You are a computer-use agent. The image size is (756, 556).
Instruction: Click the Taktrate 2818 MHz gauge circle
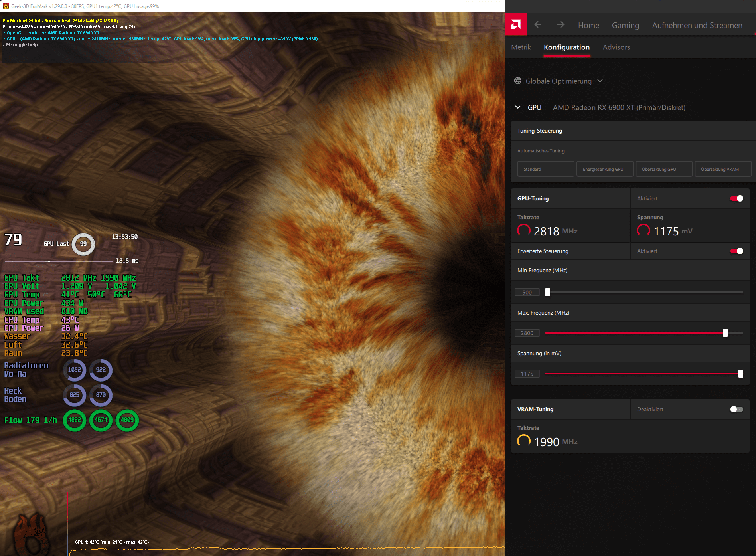524,230
